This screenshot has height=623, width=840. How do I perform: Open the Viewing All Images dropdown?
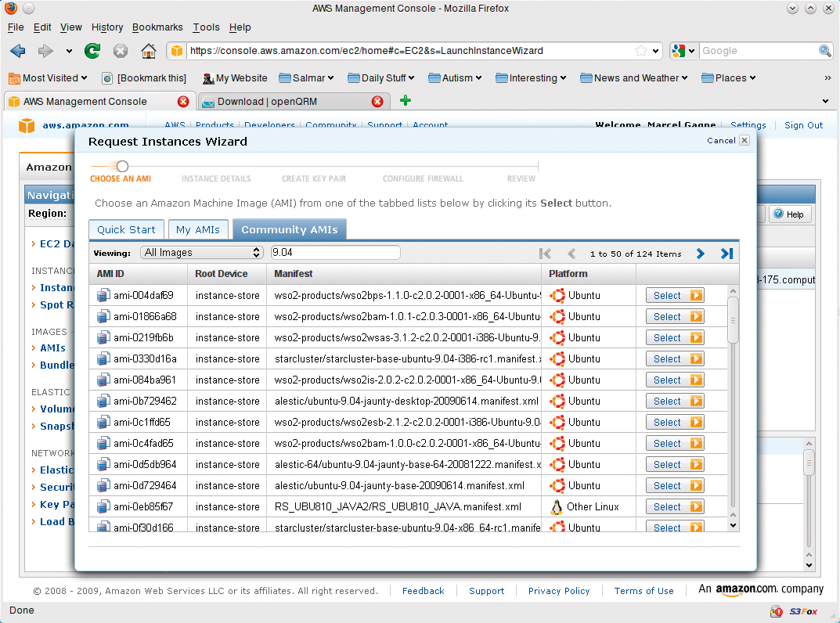click(201, 252)
